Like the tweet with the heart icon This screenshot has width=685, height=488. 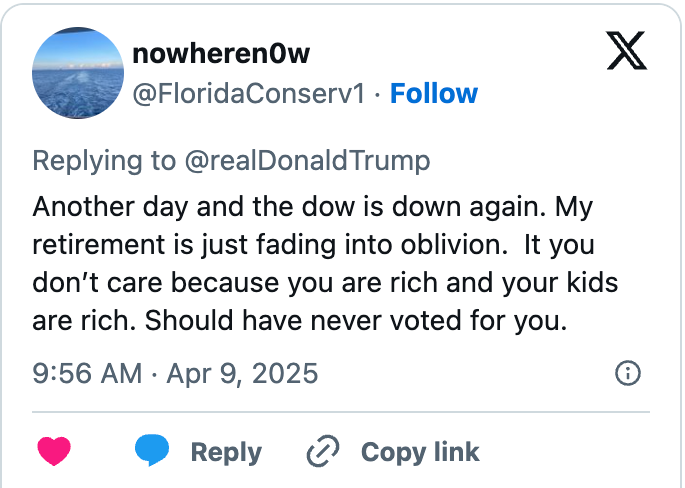tap(54, 451)
